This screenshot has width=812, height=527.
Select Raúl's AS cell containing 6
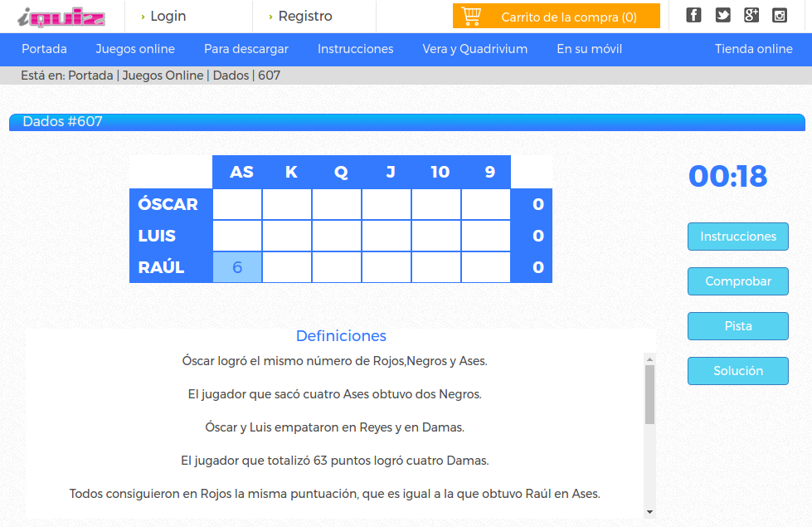pos(237,267)
